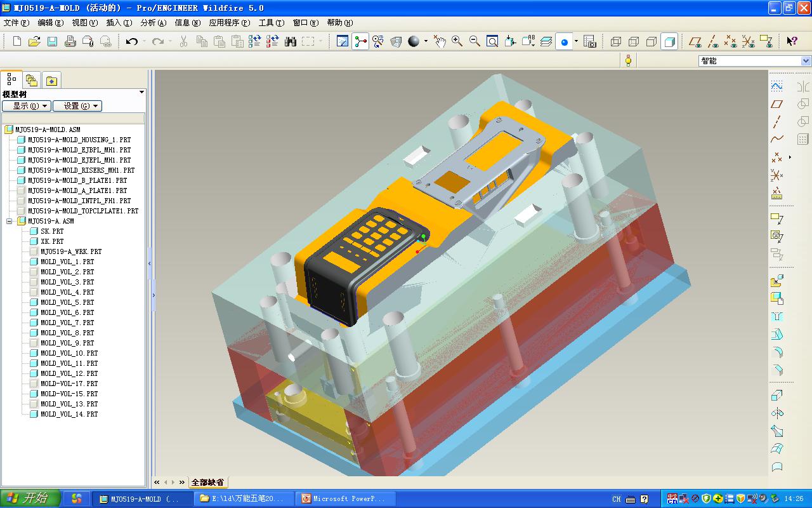The image size is (812, 508).
Task: Enable shaded display mode
Action: (669, 41)
